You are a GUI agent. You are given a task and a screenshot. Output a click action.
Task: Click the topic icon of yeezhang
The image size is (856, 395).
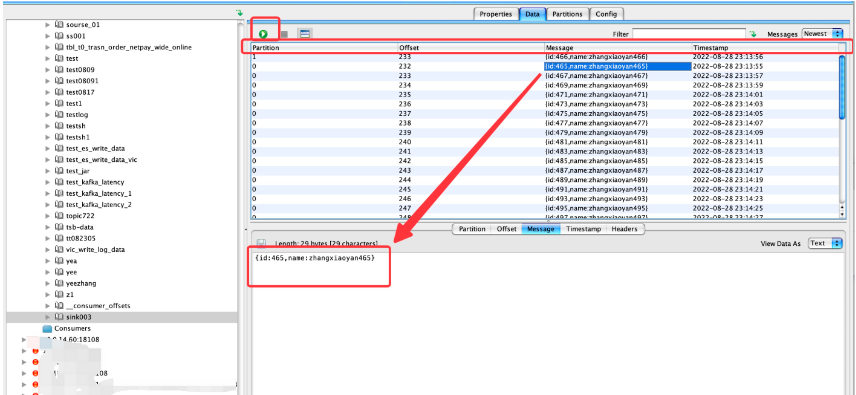point(60,283)
